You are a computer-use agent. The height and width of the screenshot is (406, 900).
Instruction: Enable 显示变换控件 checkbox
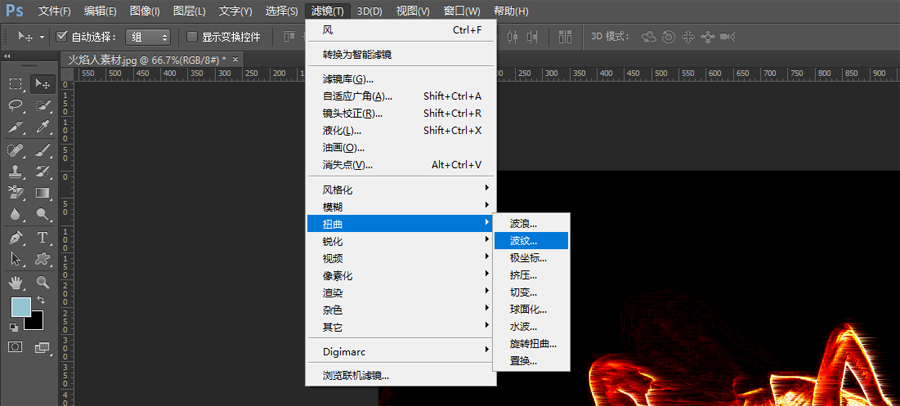[x=192, y=37]
